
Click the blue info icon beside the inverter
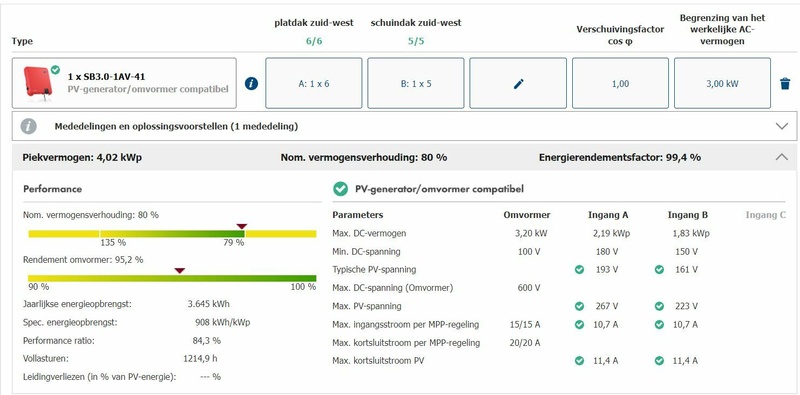coord(251,84)
